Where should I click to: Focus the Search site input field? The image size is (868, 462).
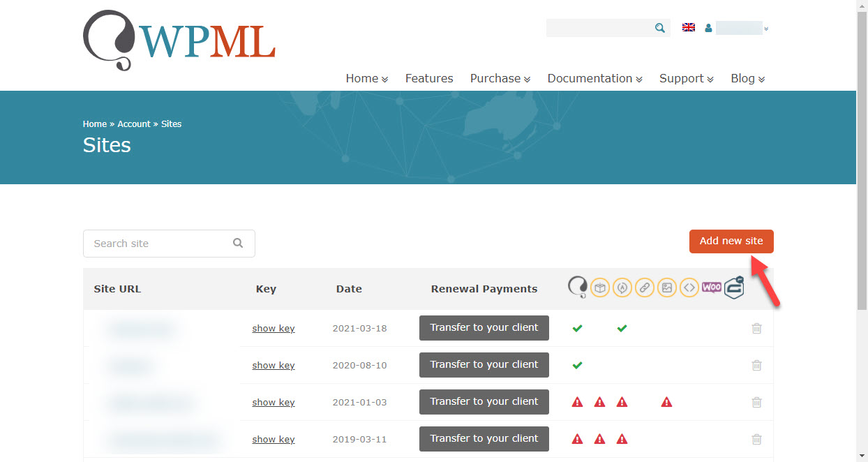tap(169, 244)
